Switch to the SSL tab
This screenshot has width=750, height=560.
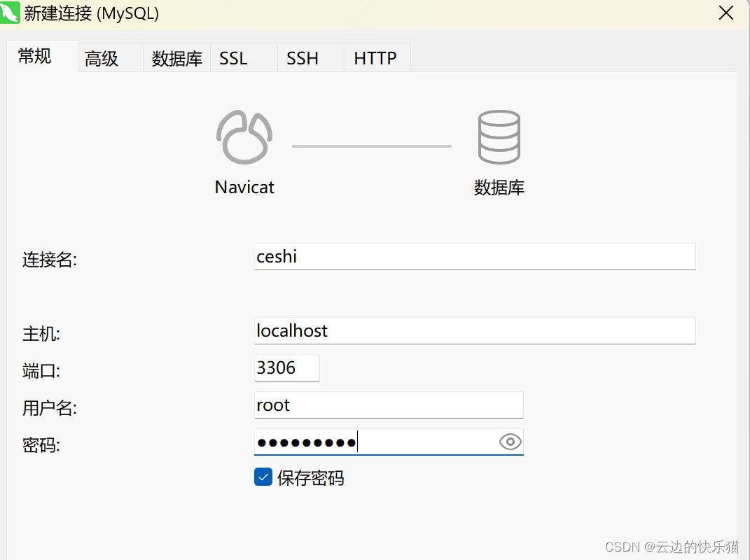coord(244,58)
